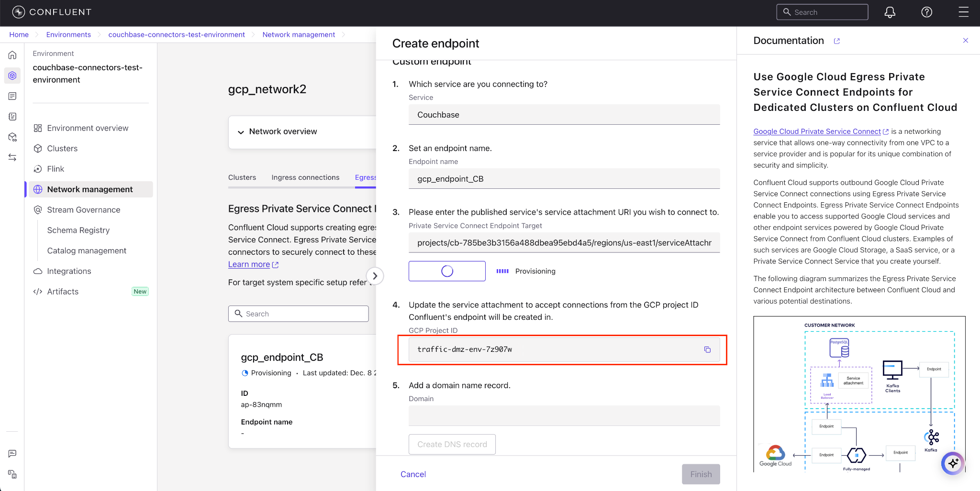This screenshot has height=491, width=980.
Task: Copy the GCP Project ID value
Action: pos(707,349)
